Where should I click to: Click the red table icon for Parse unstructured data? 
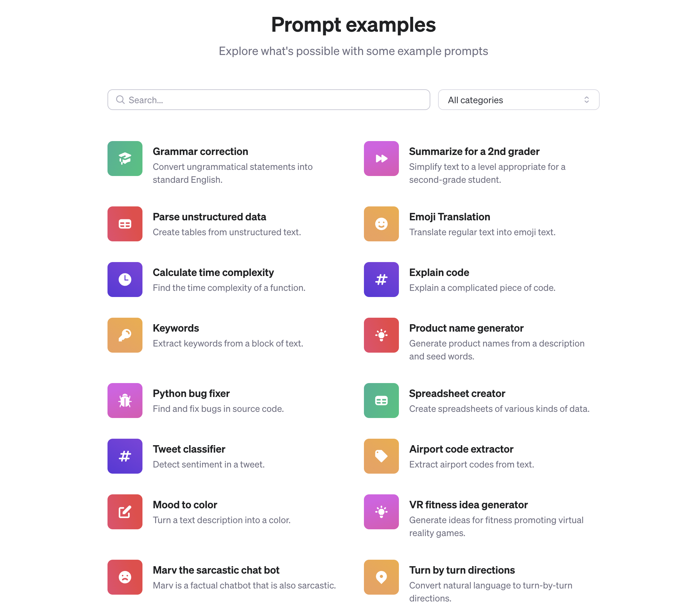[125, 224]
